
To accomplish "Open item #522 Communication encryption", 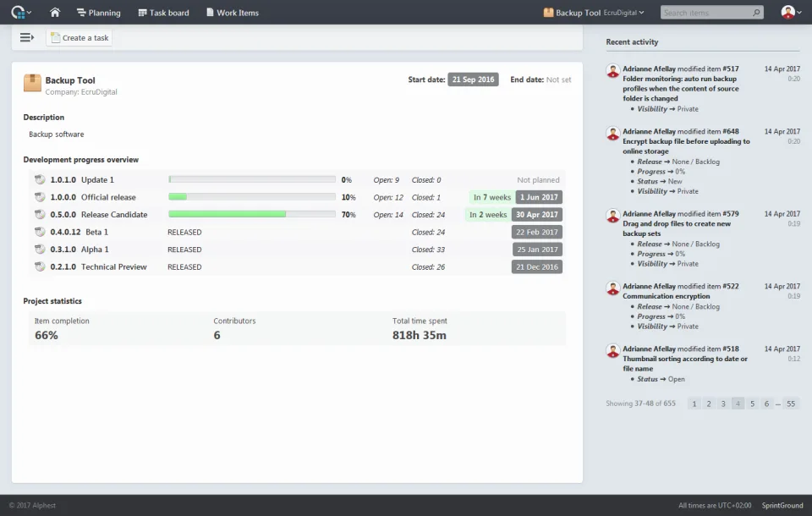I will coord(666,296).
